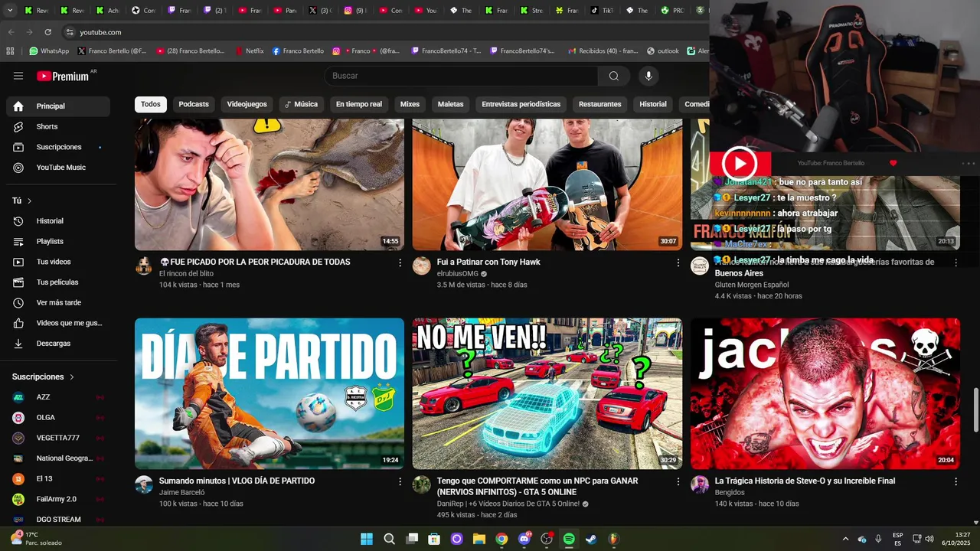Select the Podcasts filter chip
This screenshot has width=980, height=551.
(194, 104)
